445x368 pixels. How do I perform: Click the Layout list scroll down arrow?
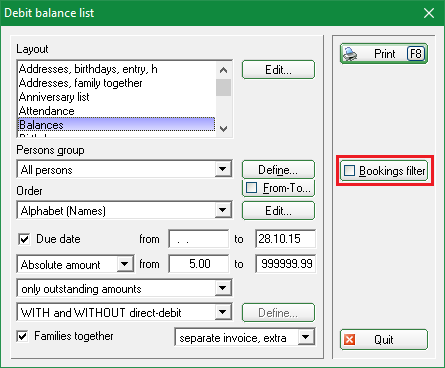coord(224,128)
